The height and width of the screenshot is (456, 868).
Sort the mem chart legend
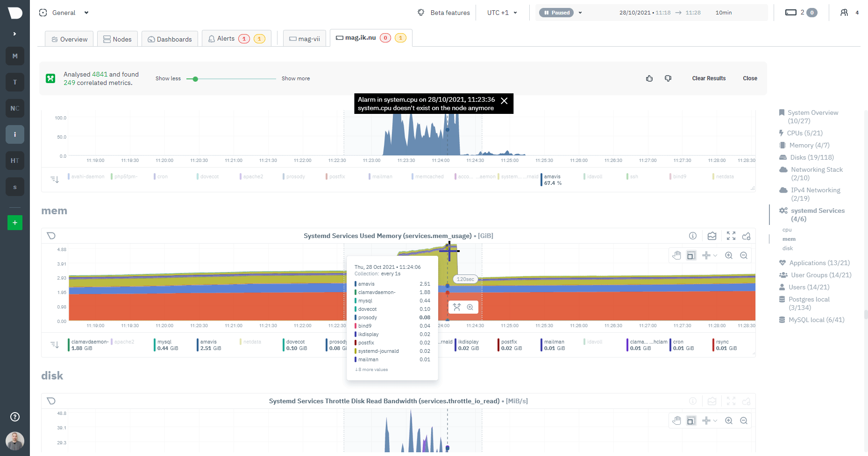coord(55,344)
